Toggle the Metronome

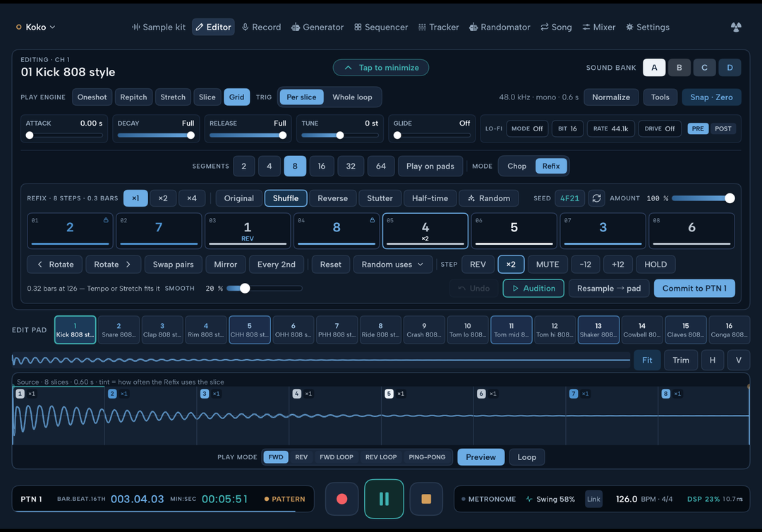[488, 499]
